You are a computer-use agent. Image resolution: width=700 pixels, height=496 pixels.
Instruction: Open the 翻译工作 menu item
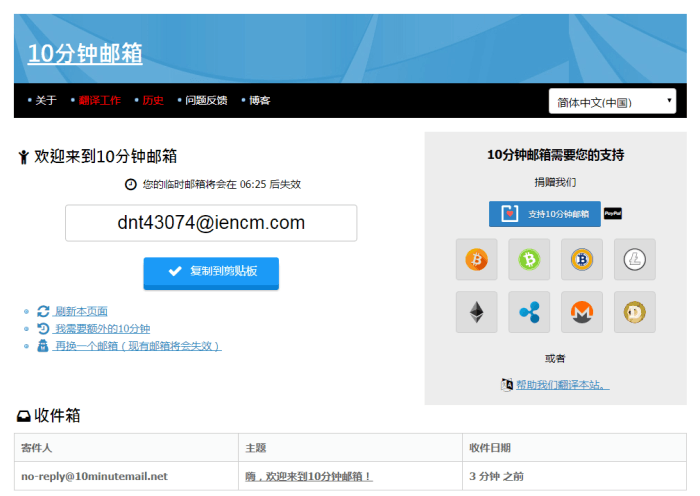100,100
